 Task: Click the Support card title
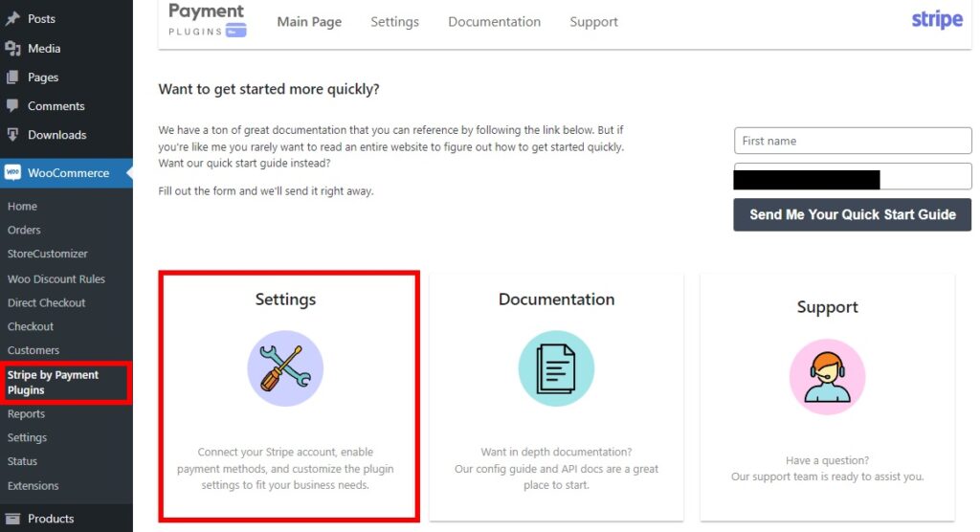click(828, 307)
